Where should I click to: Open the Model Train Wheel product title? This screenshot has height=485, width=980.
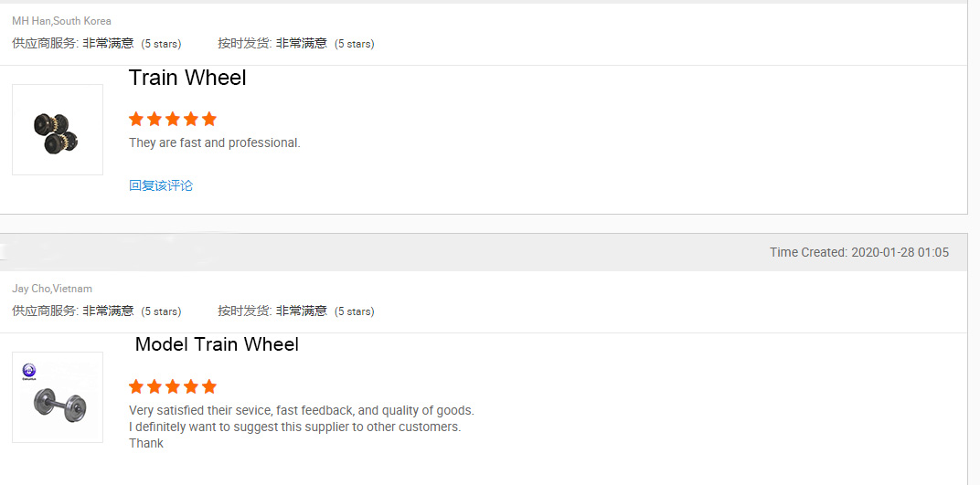coord(217,344)
